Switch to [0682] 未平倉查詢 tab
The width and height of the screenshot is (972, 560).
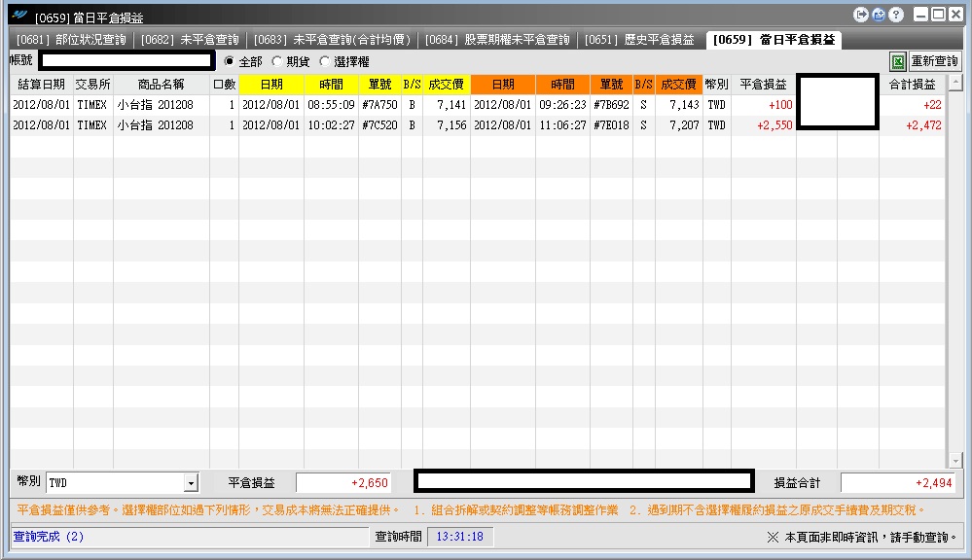click(x=190, y=40)
